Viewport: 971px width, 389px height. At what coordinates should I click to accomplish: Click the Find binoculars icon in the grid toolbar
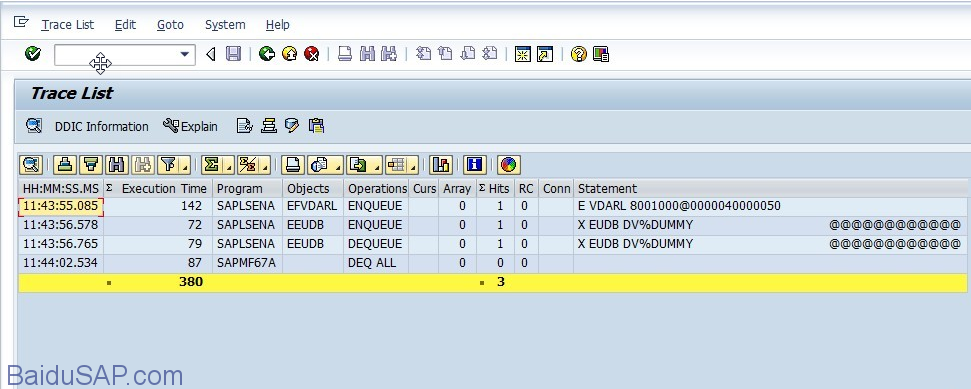[117, 165]
